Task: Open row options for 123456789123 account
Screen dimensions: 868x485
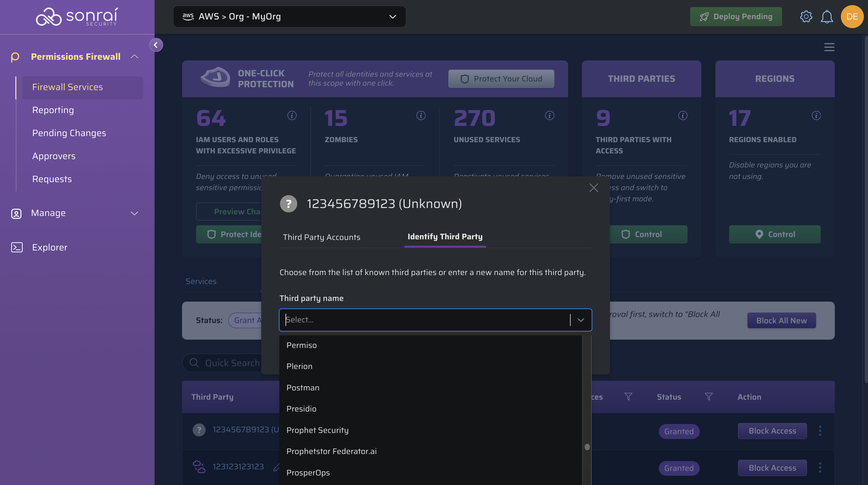Action: 820,431
